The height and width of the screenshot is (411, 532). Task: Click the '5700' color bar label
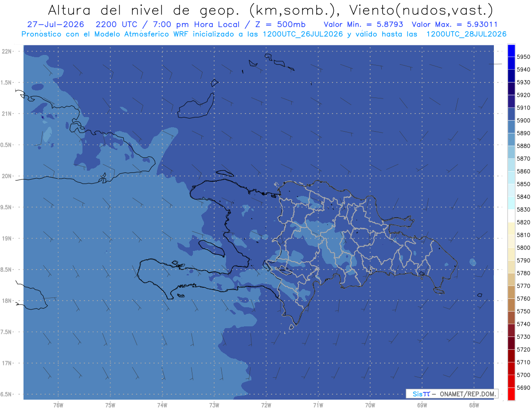524,375
